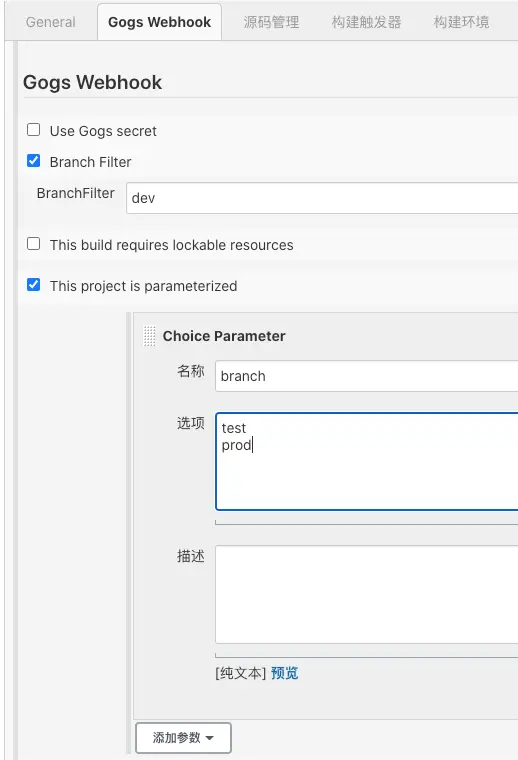This screenshot has height=760, width=518.
Task: Click the Choice Parameter heading
Action: (x=224, y=336)
